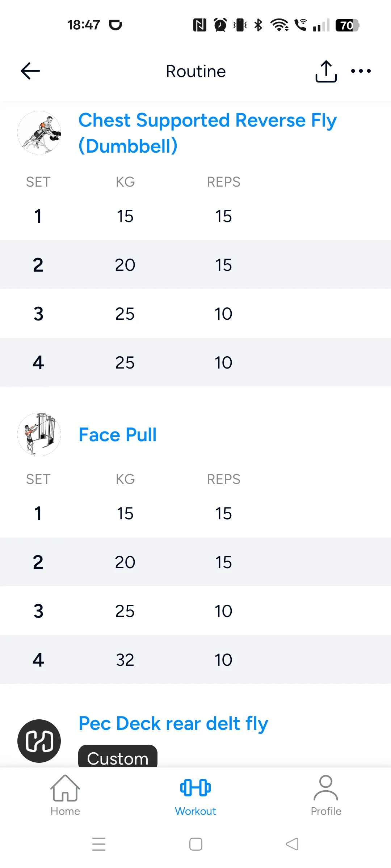Tap the Android recent apps menu icon

click(99, 844)
